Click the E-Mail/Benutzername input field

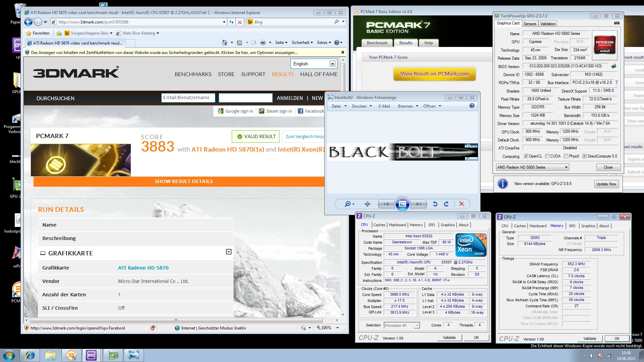(188, 98)
